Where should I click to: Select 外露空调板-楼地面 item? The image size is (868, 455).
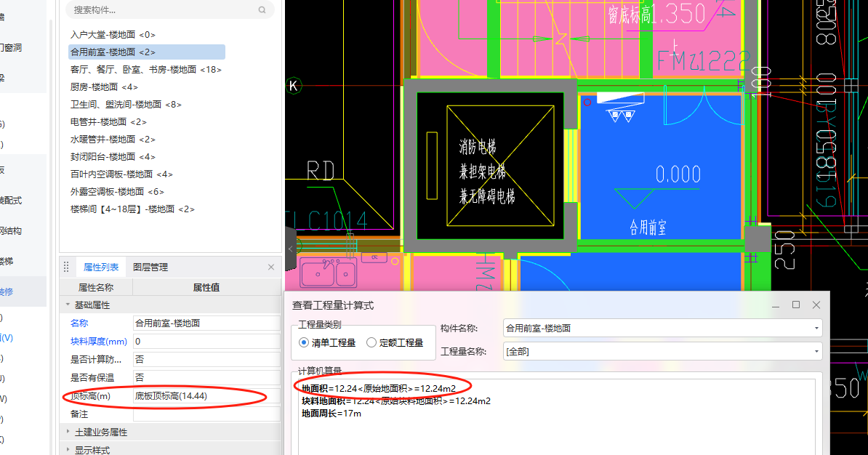(117, 191)
